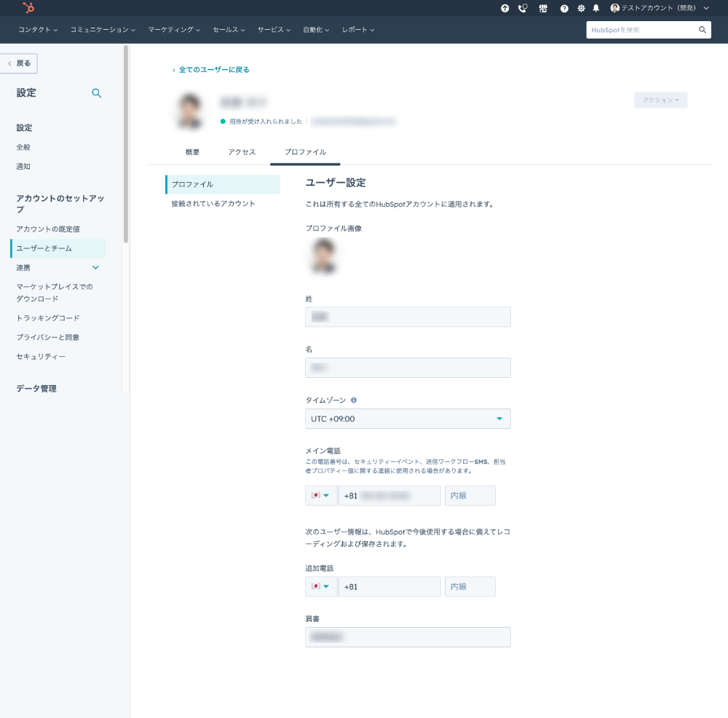The width and height of the screenshot is (728, 718).
Task: Select プロファイル in the side sub-navigation
Action: [223, 184]
